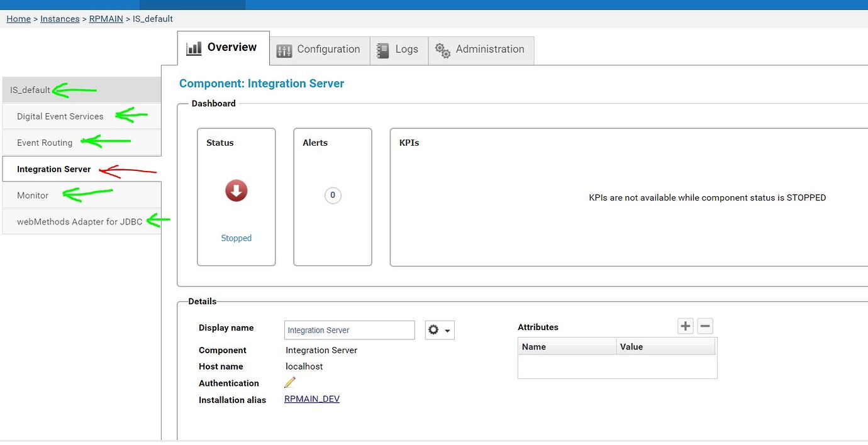Click the Overview tab's bar chart icon
This screenshot has width=868, height=445.
click(x=194, y=48)
